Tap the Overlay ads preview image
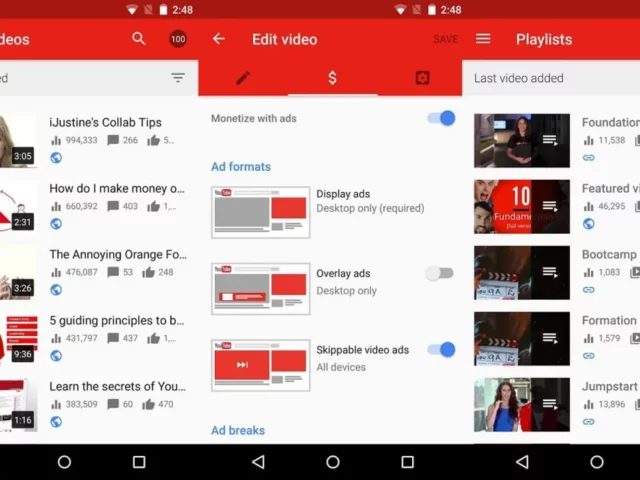The width and height of the screenshot is (640, 480). point(261,289)
